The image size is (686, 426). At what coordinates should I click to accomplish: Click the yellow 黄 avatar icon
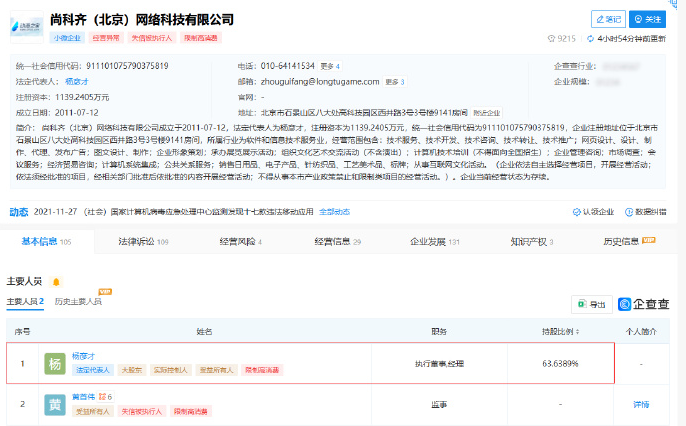pyautogui.click(x=53, y=404)
